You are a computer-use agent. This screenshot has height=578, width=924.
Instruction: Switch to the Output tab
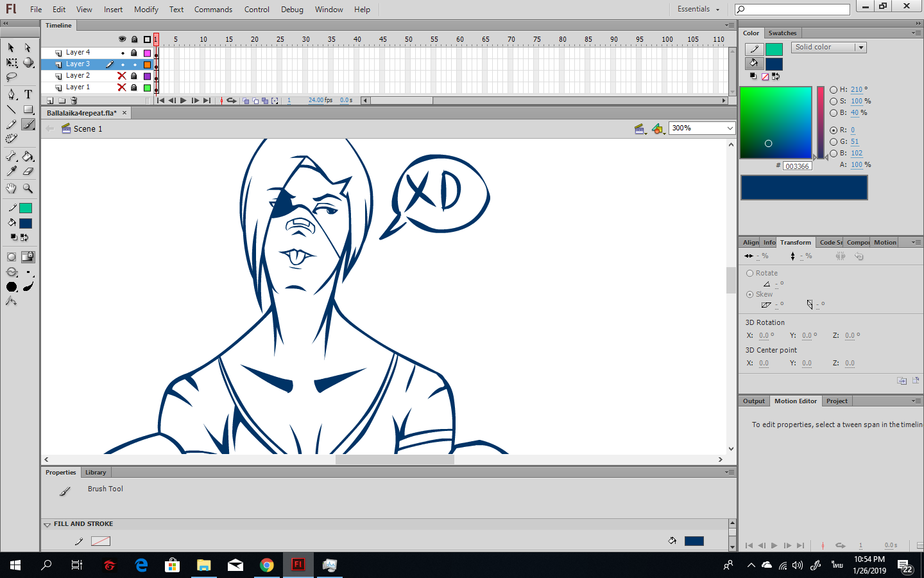pos(754,401)
